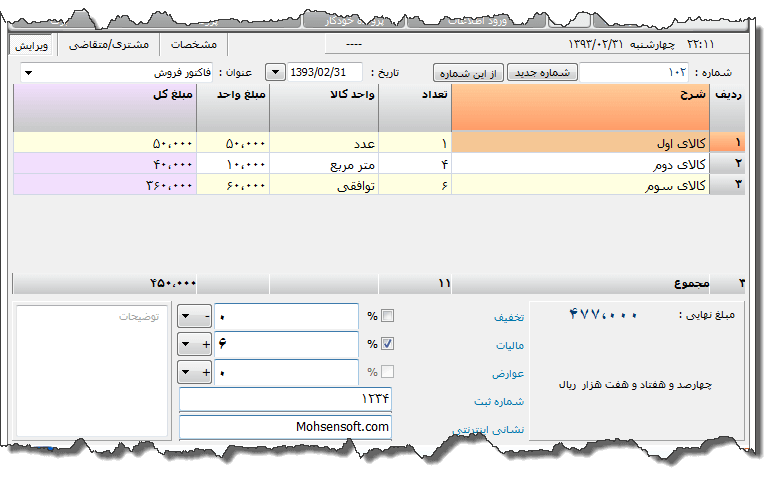772x481 pixels.
Task: Uncheck the مالیات percent checkbox
Action: tap(388, 344)
